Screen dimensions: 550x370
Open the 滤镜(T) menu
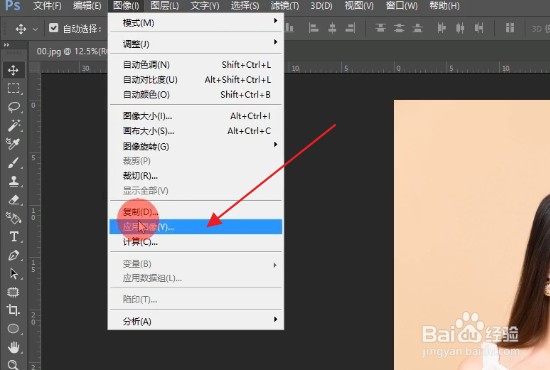285,6
